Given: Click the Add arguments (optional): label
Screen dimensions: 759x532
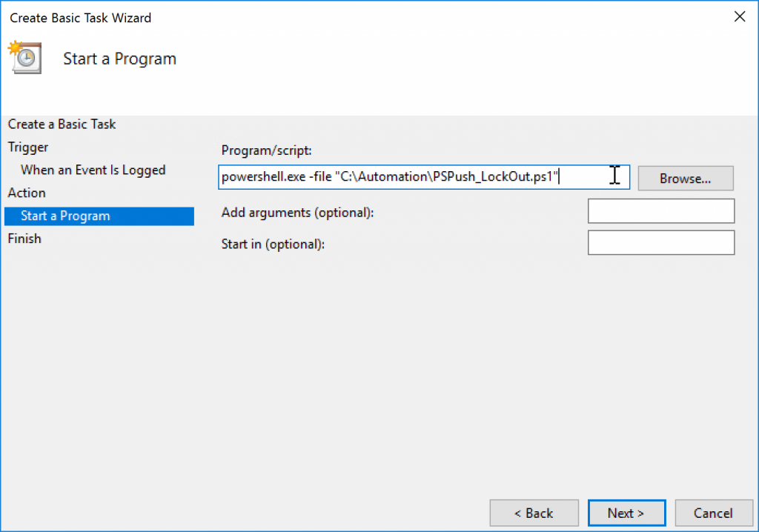Looking at the screenshot, I should coord(297,213).
